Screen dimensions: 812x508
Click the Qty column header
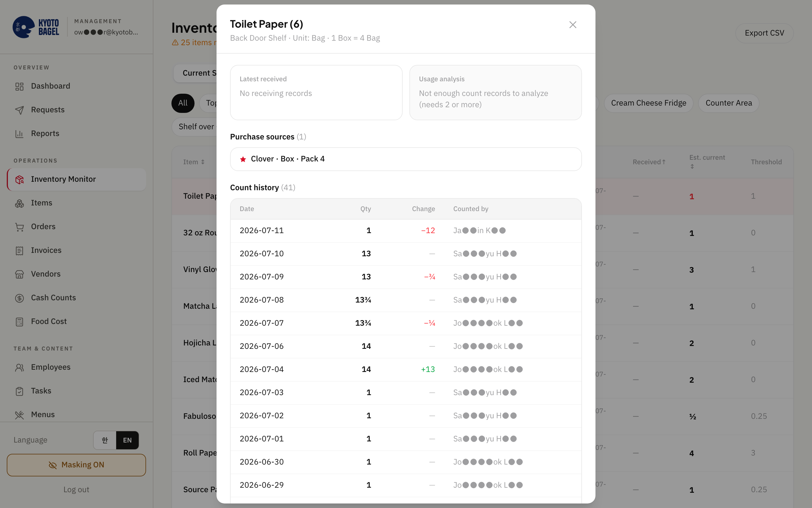pos(366,209)
